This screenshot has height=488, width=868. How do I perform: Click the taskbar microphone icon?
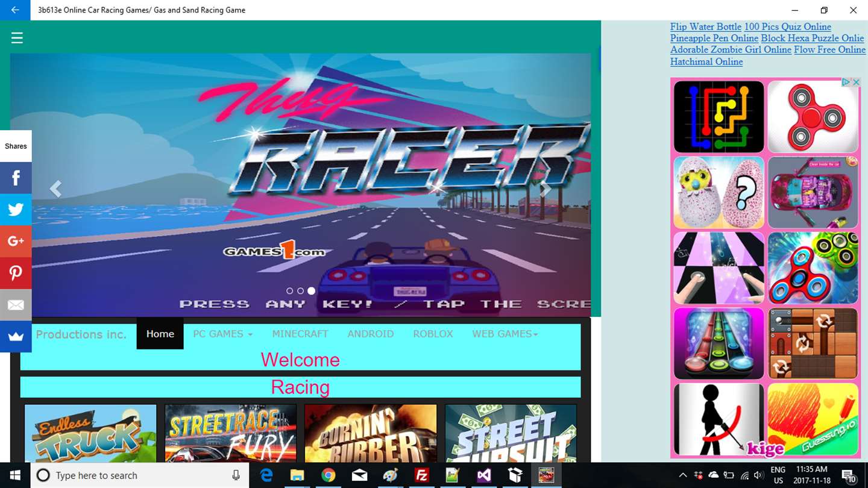pos(236,475)
